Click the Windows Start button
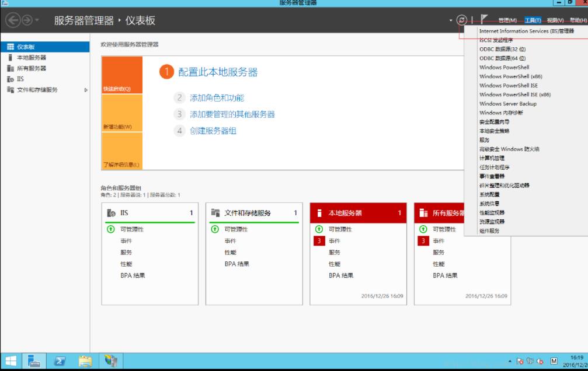The height and width of the screenshot is (371, 588). (11, 361)
